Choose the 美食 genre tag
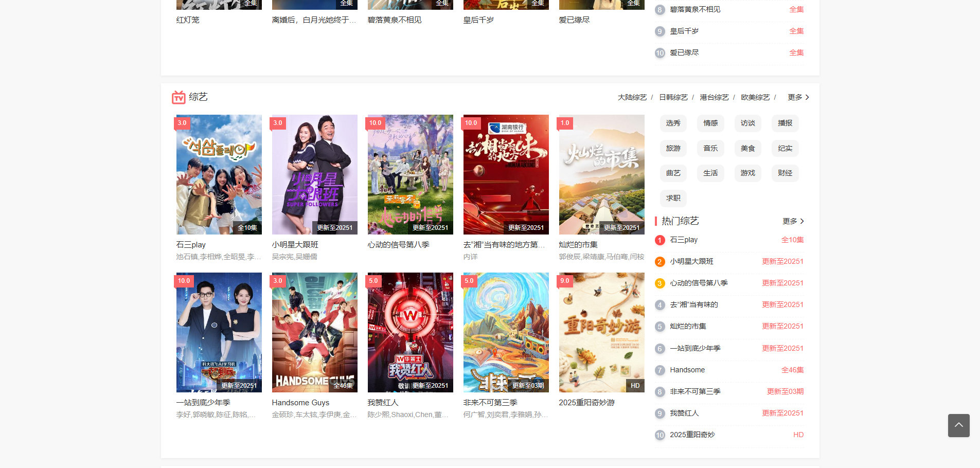Image resolution: width=980 pixels, height=468 pixels. (747, 149)
